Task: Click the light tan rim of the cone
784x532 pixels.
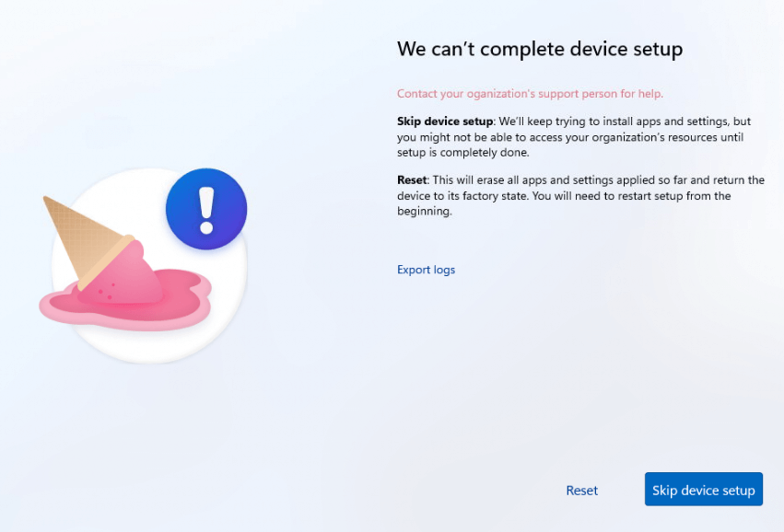Action: pyautogui.click(x=106, y=262)
